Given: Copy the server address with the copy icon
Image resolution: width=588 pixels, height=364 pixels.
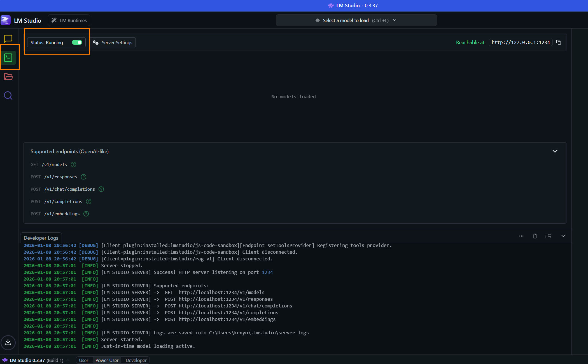Looking at the screenshot, I should click(x=559, y=42).
